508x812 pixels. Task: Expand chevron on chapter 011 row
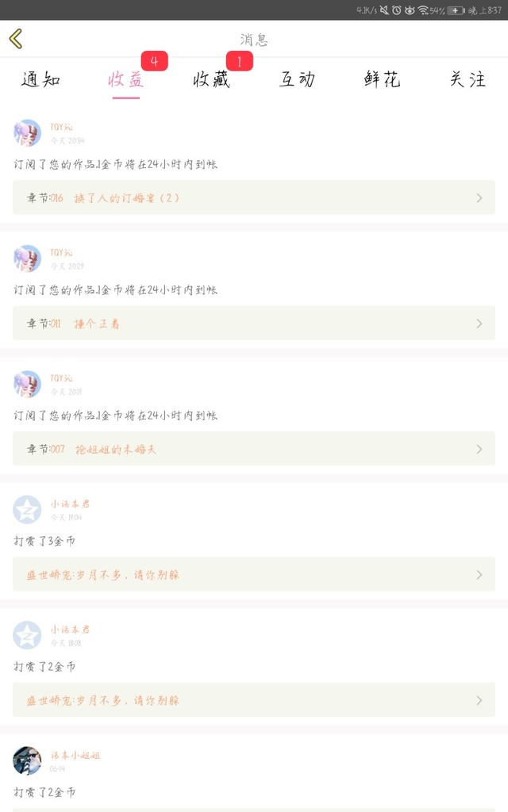click(x=479, y=324)
